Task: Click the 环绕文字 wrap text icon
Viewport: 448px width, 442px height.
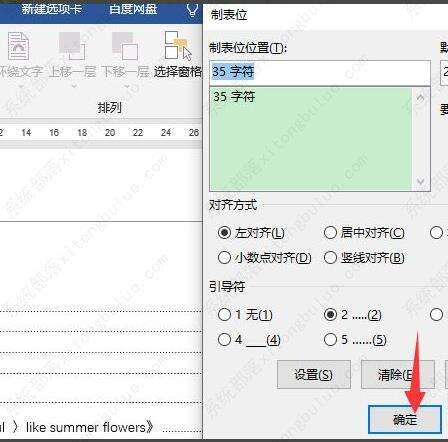Action: [x=18, y=46]
